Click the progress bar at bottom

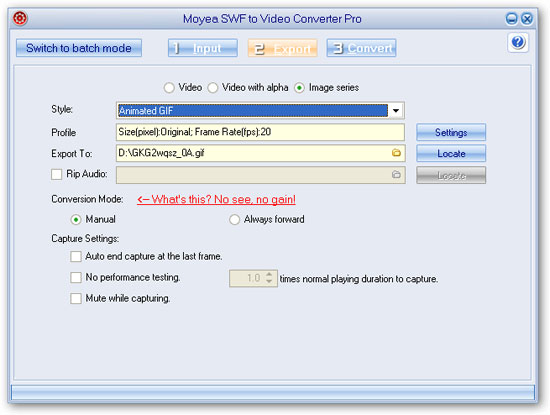click(273, 393)
